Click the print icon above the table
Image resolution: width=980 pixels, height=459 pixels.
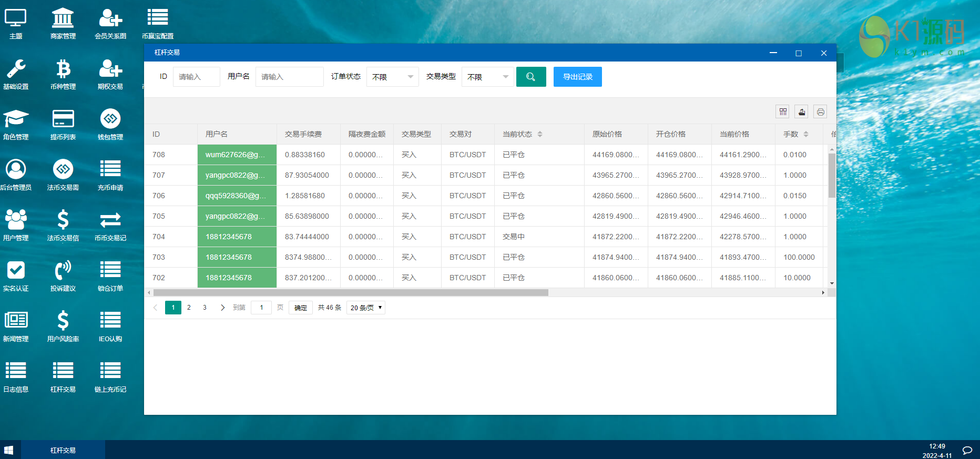point(820,111)
